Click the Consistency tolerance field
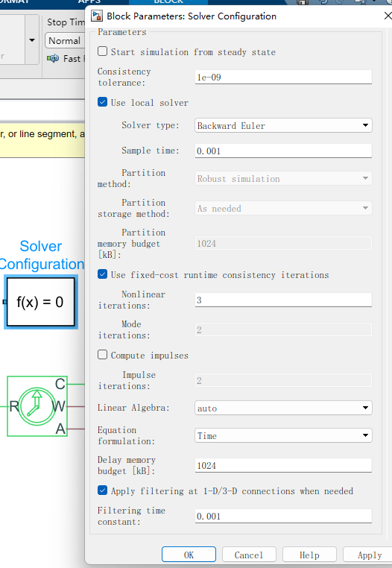Image resolution: width=392 pixels, height=568 pixels. coord(283,78)
